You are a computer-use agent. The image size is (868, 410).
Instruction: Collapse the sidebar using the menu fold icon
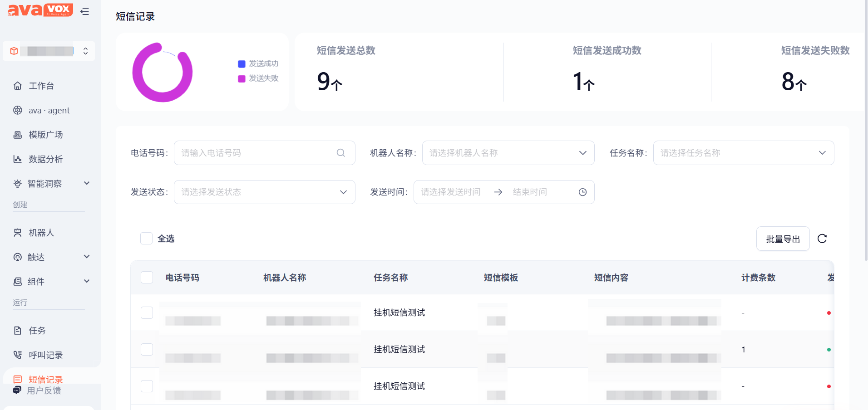pos(84,11)
